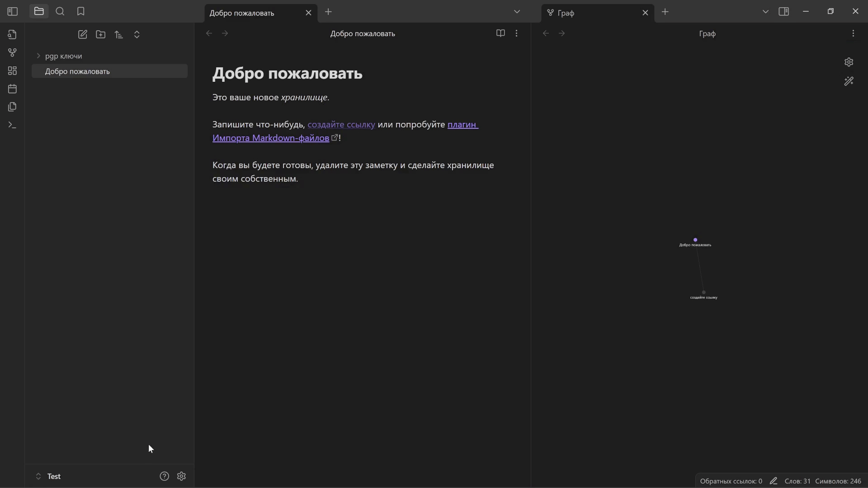Open more options menu for note
The image size is (868, 488).
[x=517, y=33]
